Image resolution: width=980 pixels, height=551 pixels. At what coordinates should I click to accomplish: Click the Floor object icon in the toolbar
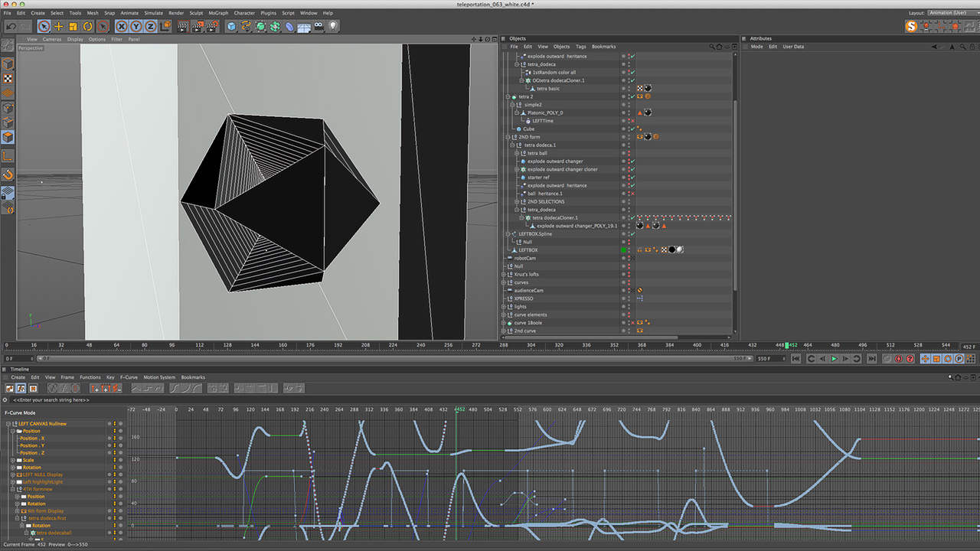point(304,26)
